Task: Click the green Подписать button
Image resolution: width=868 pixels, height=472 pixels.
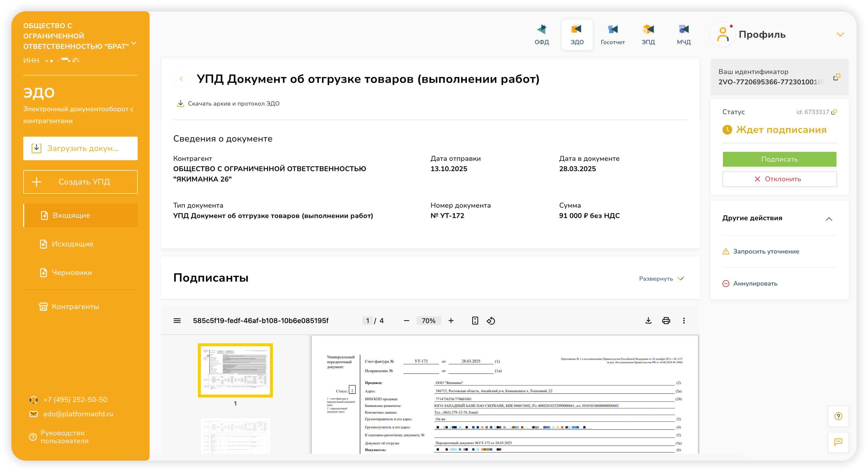Action: coord(779,159)
